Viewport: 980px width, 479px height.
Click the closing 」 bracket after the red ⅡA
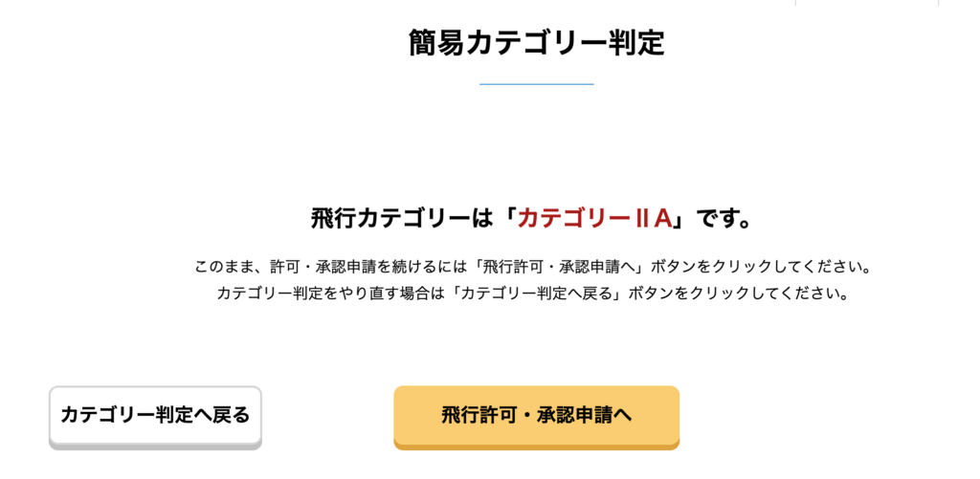click(x=680, y=218)
